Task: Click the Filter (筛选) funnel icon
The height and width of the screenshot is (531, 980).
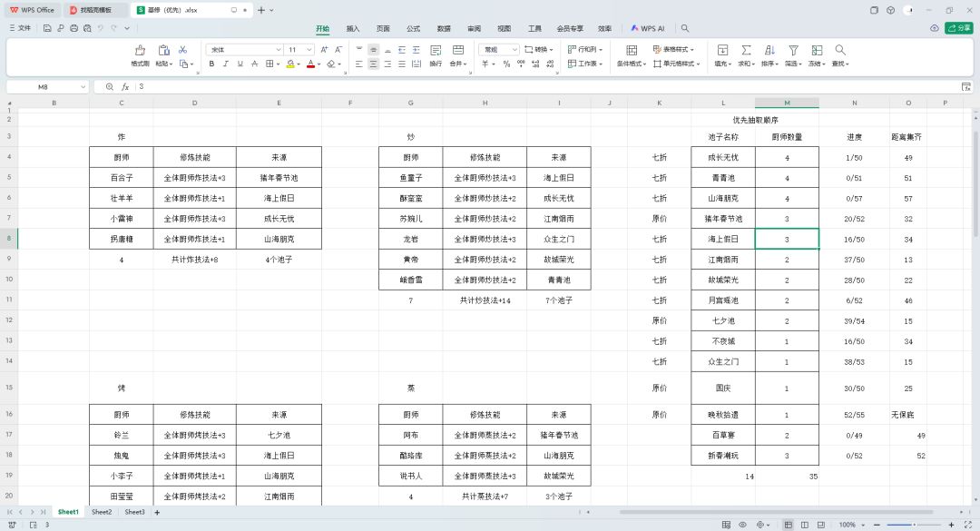Action: click(793, 50)
